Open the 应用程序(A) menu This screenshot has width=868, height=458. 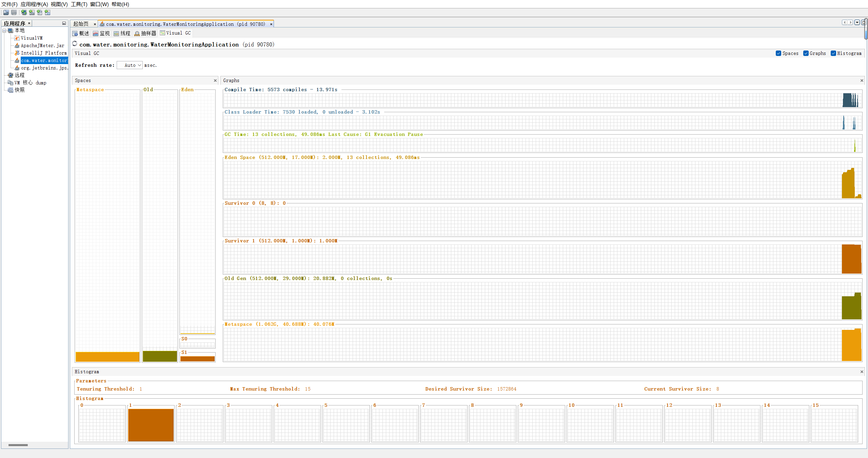coord(34,4)
